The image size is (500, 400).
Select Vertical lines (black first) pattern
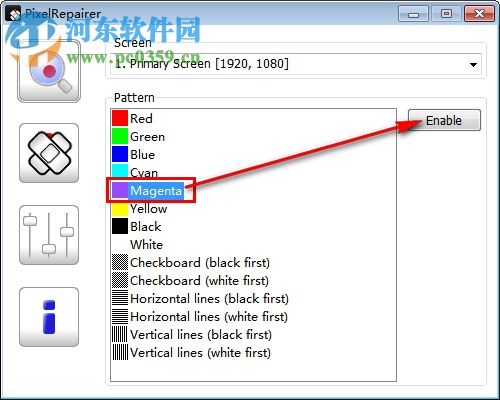click(192, 334)
